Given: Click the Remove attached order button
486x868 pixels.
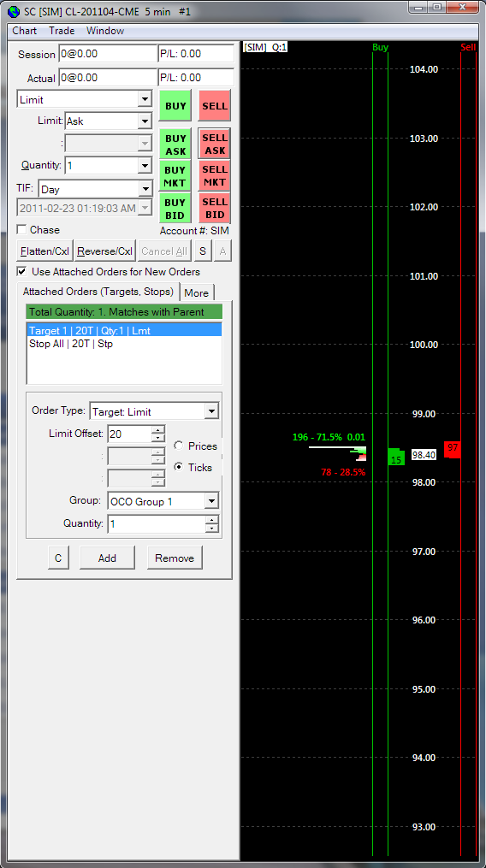Looking at the screenshot, I should [175, 558].
